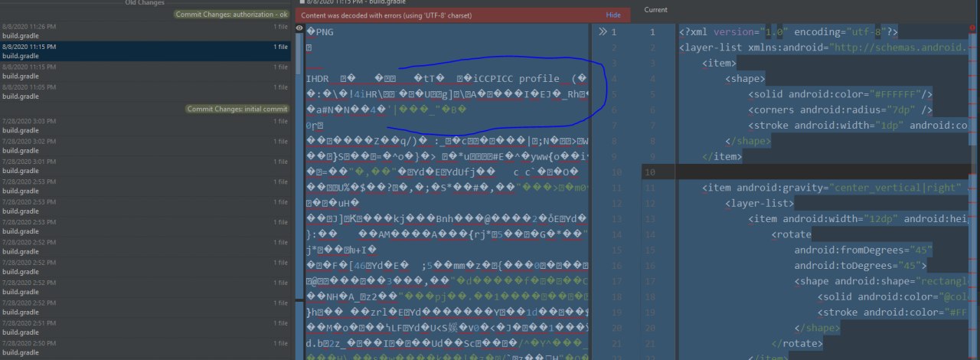980x360 pixels.
Task: Click the android:toDegrees="45"> line
Action: (861, 266)
